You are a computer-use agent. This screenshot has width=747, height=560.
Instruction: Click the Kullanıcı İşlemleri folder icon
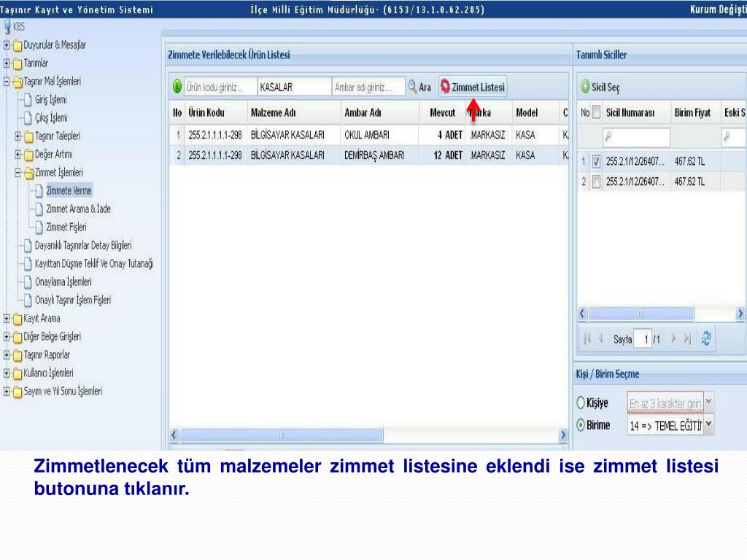(x=18, y=373)
